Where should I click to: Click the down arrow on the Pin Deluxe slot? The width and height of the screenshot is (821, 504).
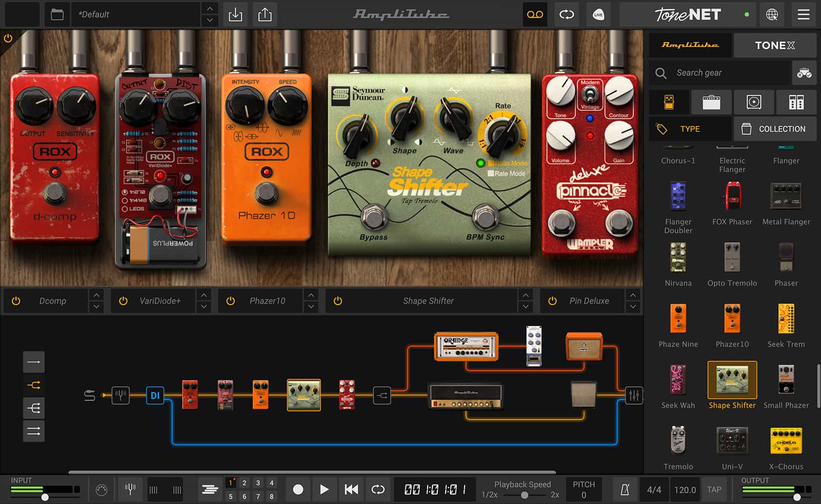pyautogui.click(x=632, y=307)
